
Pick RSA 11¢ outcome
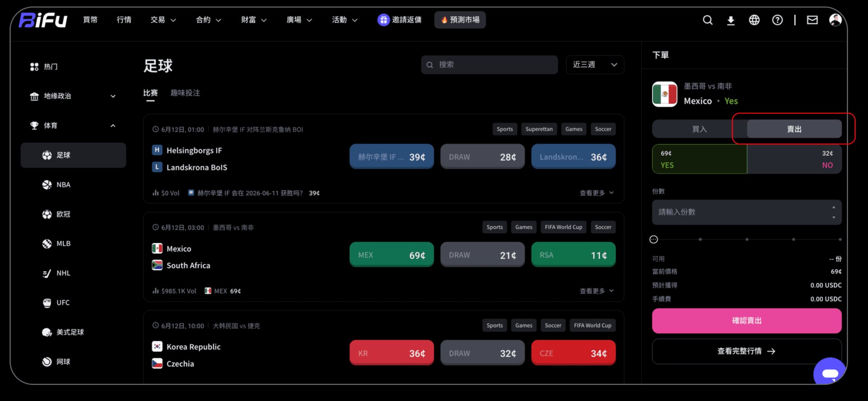[x=573, y=255]
